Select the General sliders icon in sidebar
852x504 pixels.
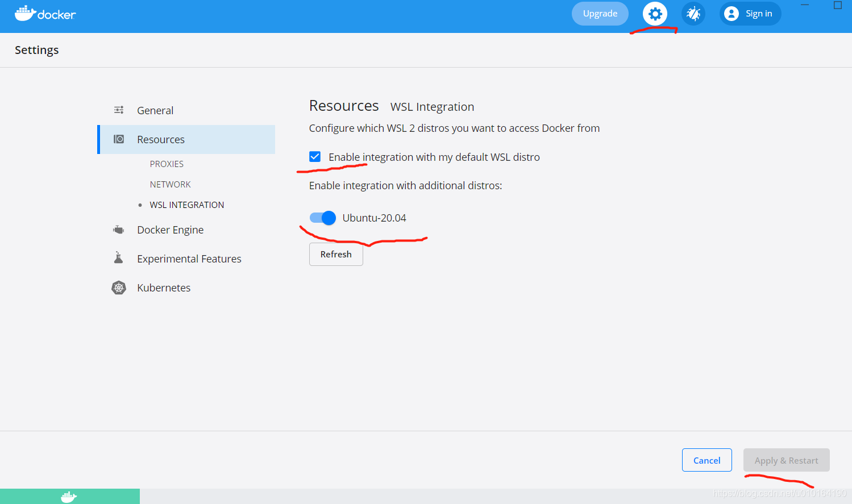pos(119,110)
